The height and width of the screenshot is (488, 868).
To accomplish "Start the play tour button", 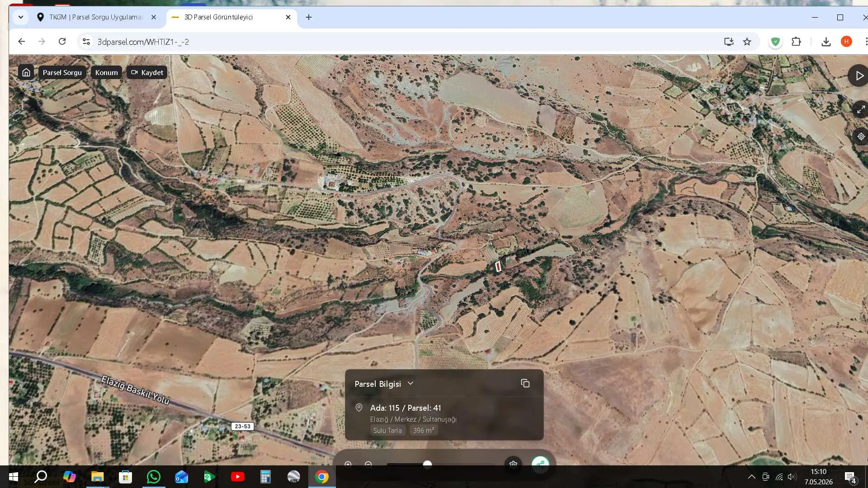I will [x=859, y=76].
